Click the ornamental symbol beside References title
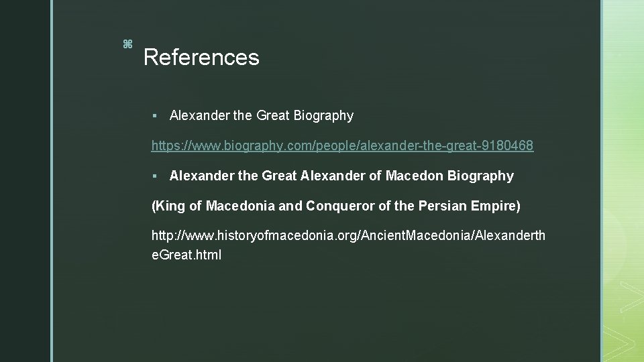The height and width of the screenshot is (362, 644). coord(127,44)
